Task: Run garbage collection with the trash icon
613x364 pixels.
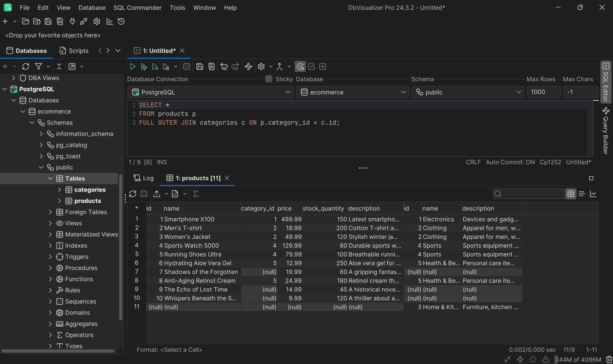Action: point(609,360)
